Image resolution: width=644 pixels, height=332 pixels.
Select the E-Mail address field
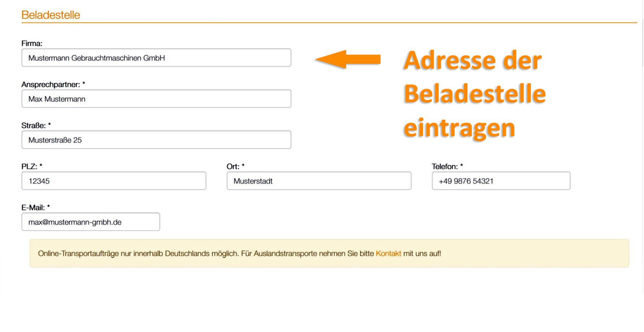tap(90, 222)
